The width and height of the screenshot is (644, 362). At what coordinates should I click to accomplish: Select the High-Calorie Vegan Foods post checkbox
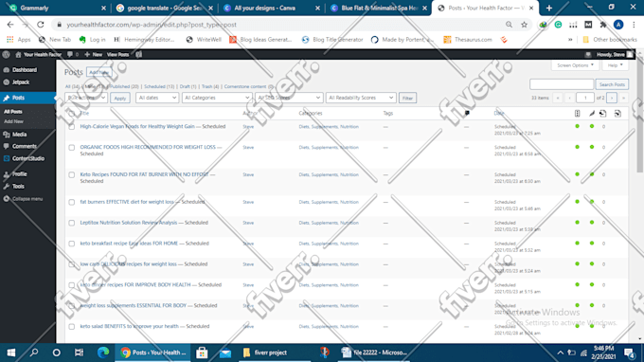click(x=72, y=127)
